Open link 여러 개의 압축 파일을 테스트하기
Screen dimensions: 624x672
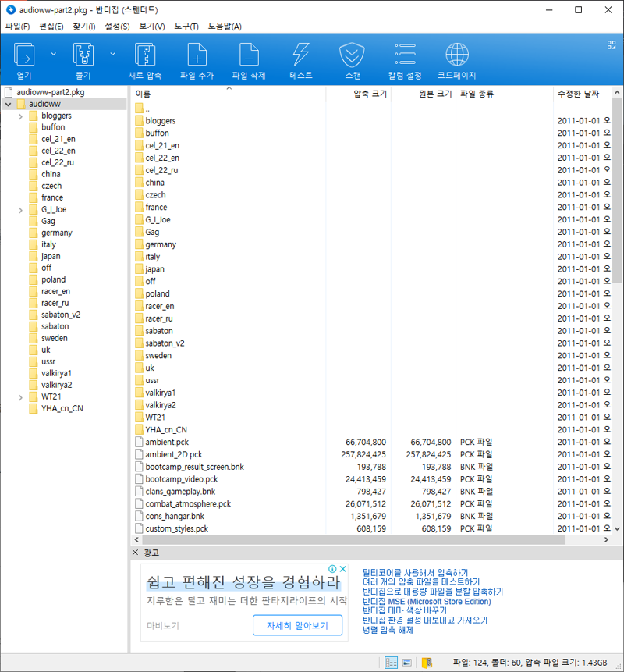(x=421, y=582)
